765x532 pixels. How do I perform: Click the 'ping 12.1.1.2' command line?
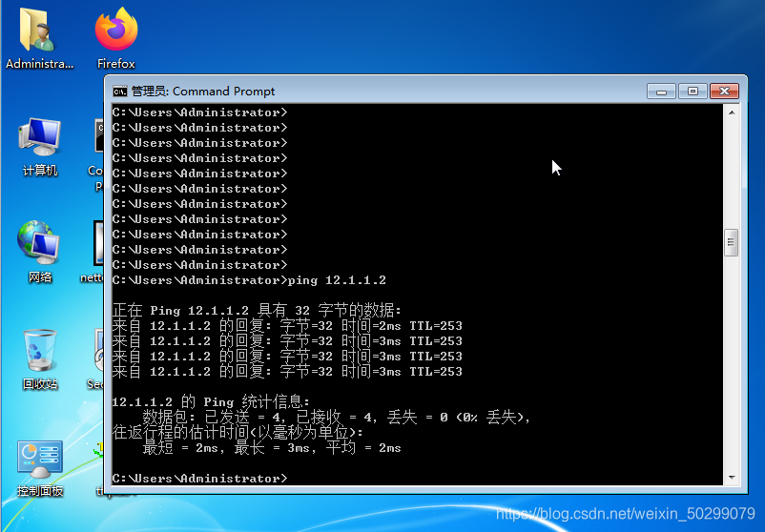(x=249, y=280)
